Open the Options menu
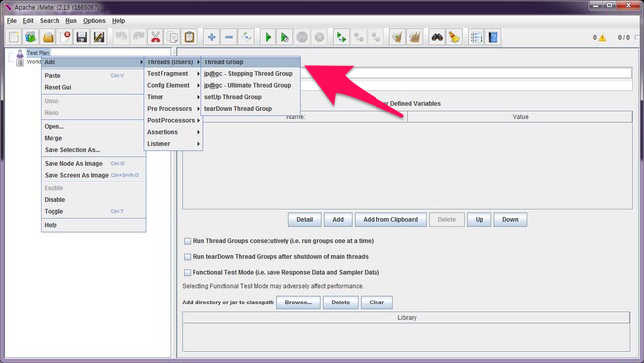The image size is (644, 363). [x=94, y=21]
